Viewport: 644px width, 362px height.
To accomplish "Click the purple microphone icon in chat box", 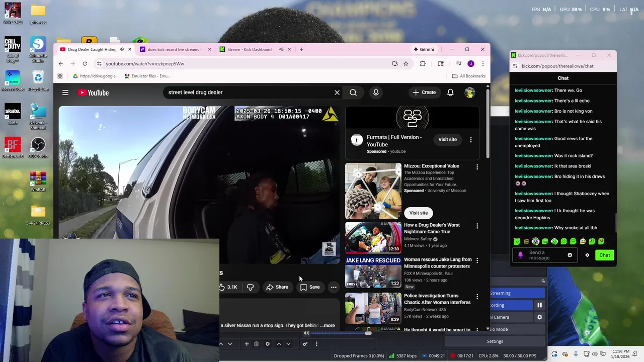I will click(x=521, y=255).
